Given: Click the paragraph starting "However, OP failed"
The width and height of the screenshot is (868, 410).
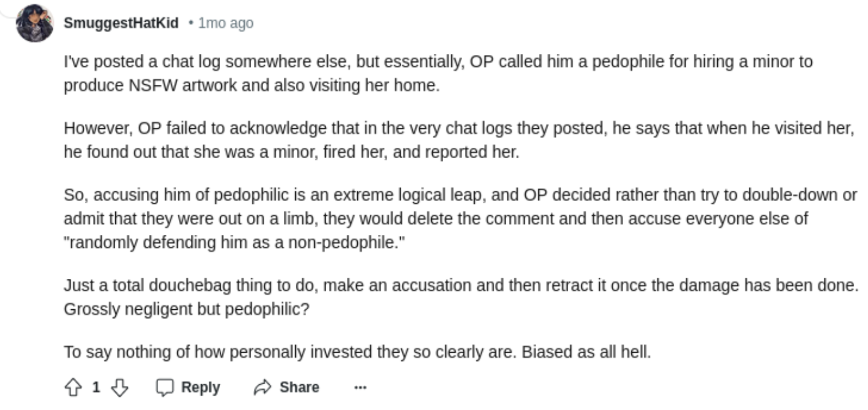Looking at the screenshot, I should 459,140.
